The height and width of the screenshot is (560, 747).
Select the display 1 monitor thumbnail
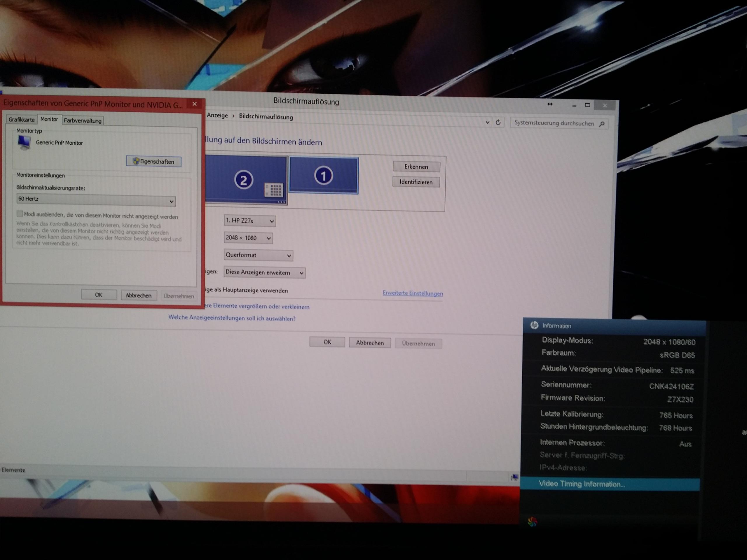[324, 176]
